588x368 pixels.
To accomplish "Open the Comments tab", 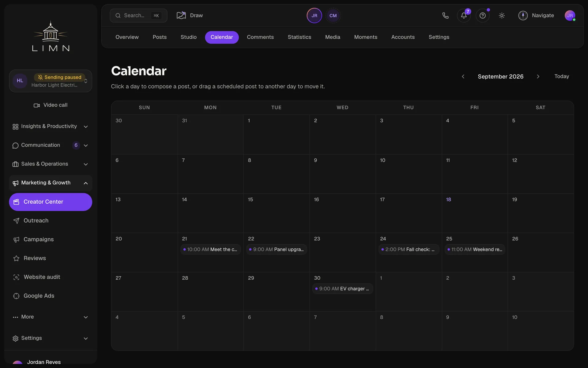I will [260, 37].
